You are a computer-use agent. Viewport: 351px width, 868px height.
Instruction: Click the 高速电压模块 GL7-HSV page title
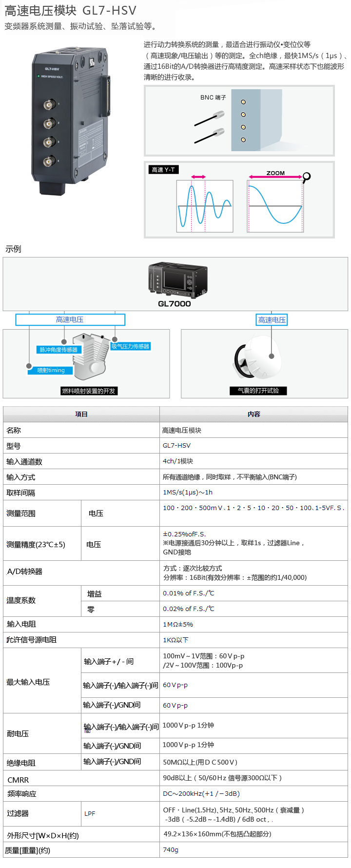(71, 11)
